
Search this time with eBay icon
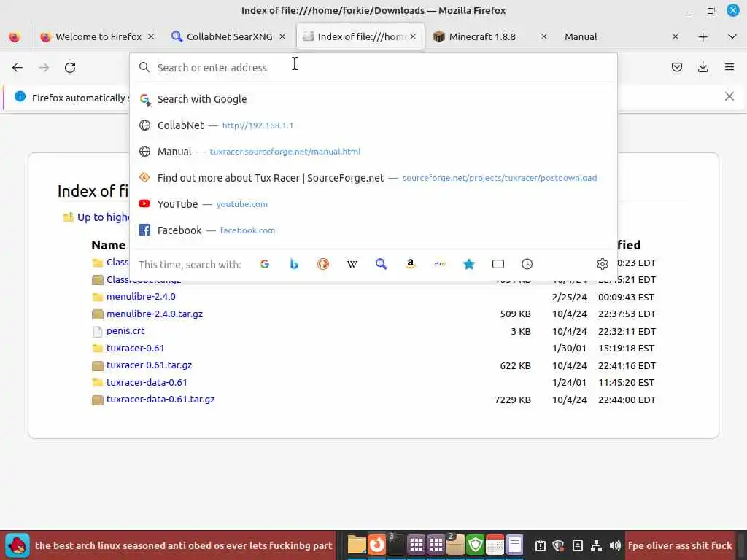(440, 264)
